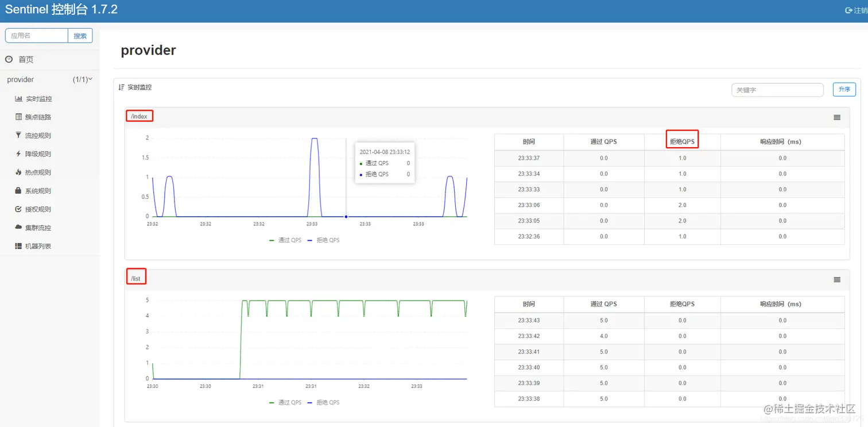The width and height of the screenshot is (868, 427).
Task: Collapse the provider app tree chevron
Action: (x=90, y=79)
